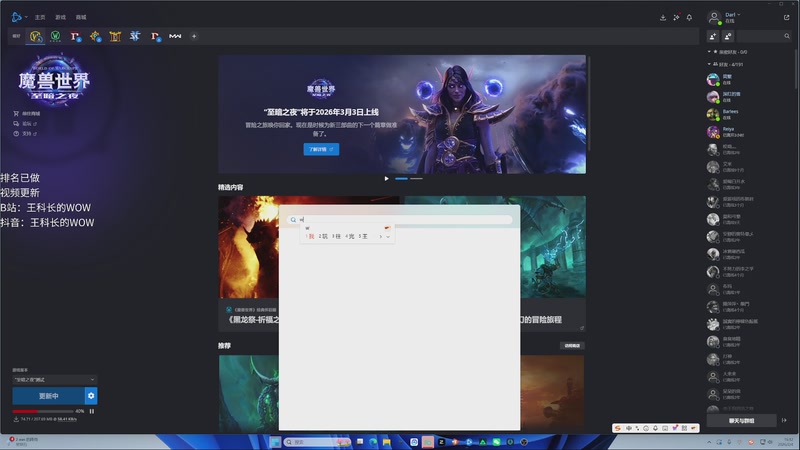Open the black dragon featured thumbnail
The height and width of the screenshot is (450, 800).
pos(248,247)
